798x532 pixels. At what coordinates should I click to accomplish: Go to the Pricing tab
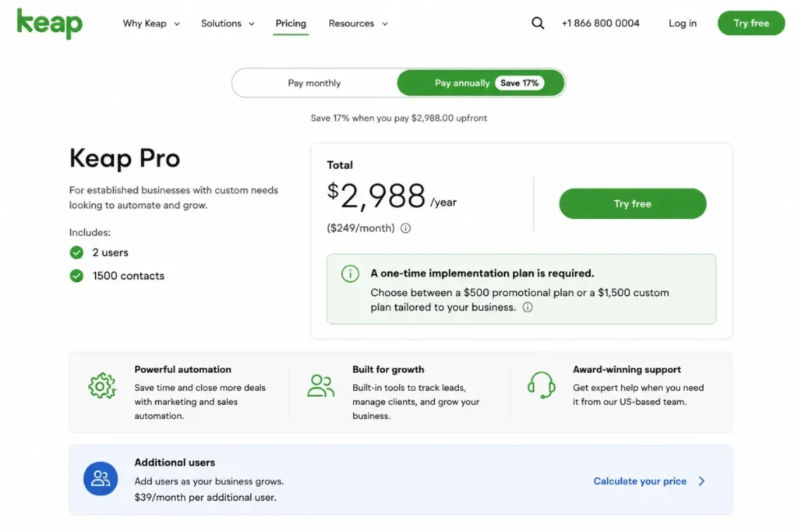(x=291, y=23)
